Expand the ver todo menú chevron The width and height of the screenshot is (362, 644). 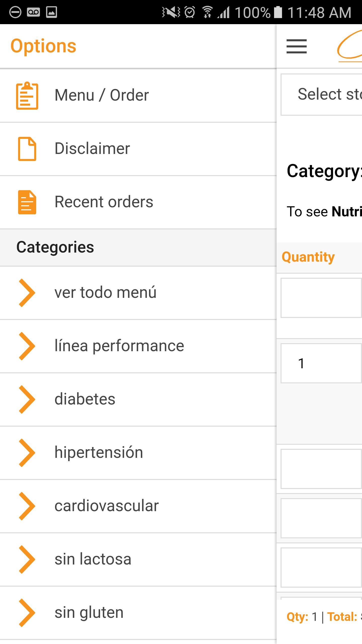pyautogui.click(x=27, y=293)
